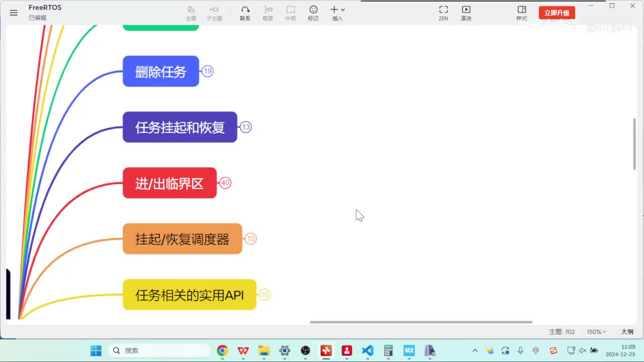Open Google Chrome from taskbar
644x362 pixels.
pyautogui.click(x=222, y=350)
